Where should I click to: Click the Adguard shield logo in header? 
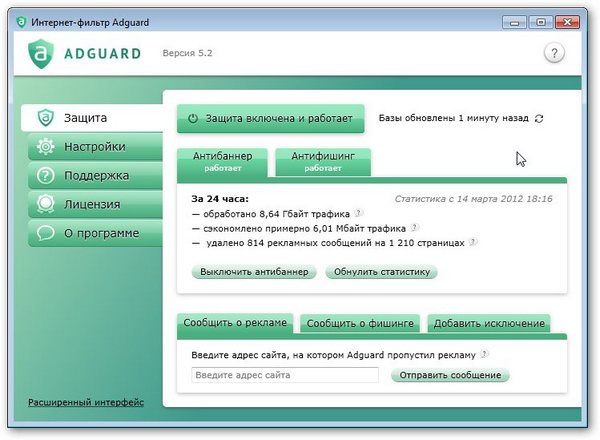click(x=41, y=52)
